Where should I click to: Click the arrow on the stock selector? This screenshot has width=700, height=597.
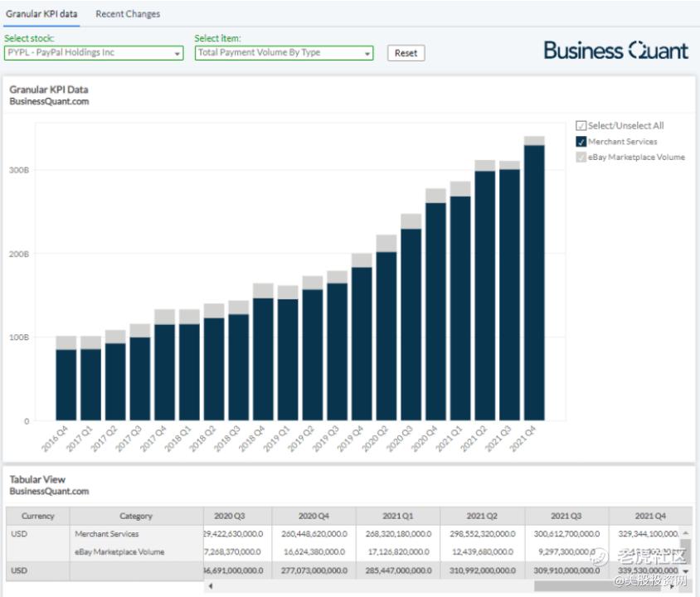pos(177,54)
